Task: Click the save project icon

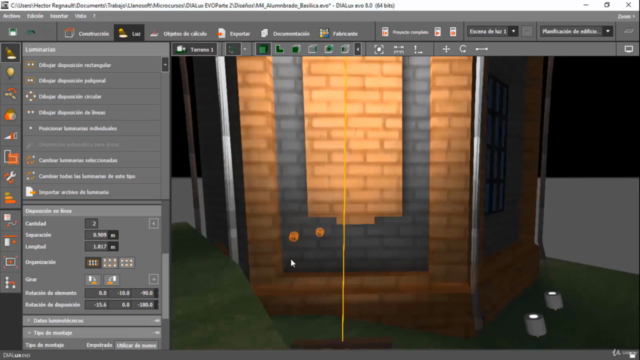Action: click(x=13, y=32)
